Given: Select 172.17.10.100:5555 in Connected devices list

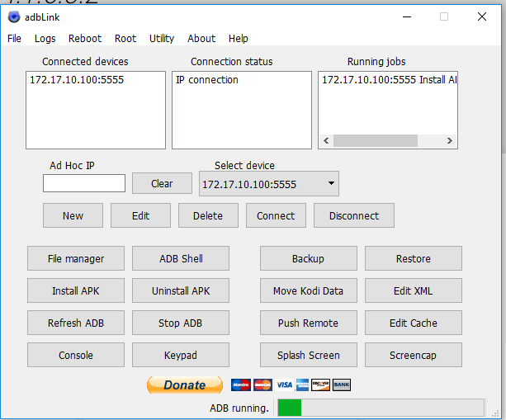Looking at the screenshot, I should 77,80.
